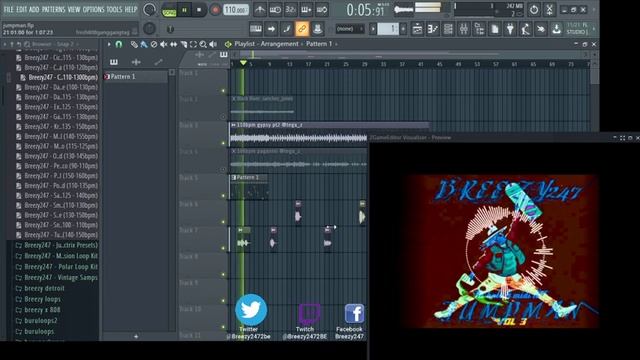Select the Playback speaker tool in Playlist
Viewport: 640px width, 360px height.
click(213, 44)
